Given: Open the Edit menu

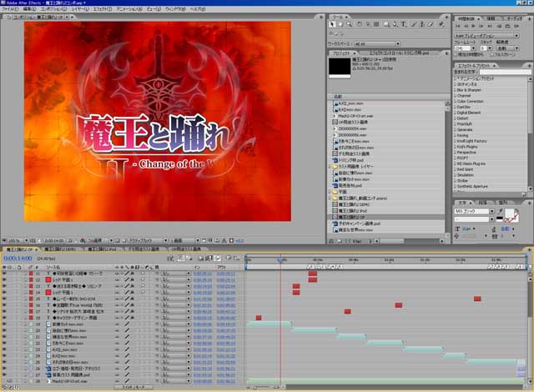Looking at the screenshot, I should (29, 9).
